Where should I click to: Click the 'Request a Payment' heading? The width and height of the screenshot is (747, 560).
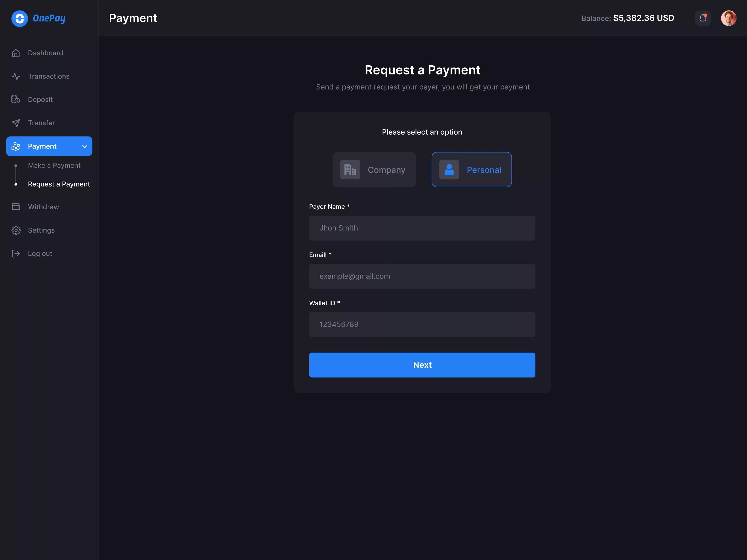tap(423, 70)
